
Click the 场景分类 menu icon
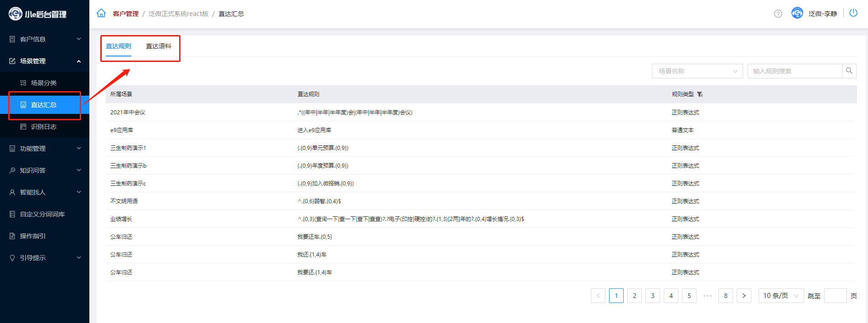23,83
